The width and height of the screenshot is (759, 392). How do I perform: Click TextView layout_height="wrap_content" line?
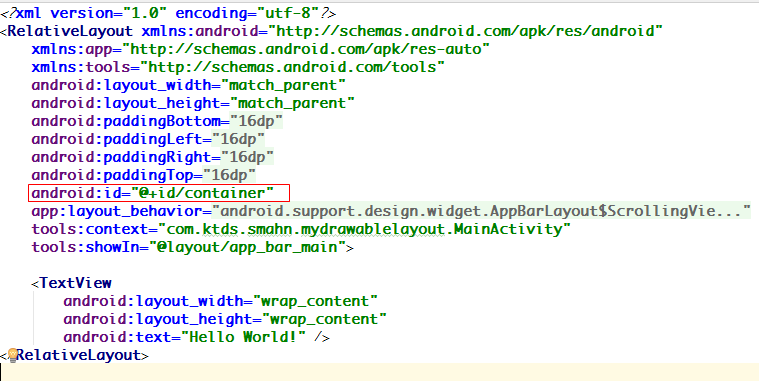coord(225,319)
